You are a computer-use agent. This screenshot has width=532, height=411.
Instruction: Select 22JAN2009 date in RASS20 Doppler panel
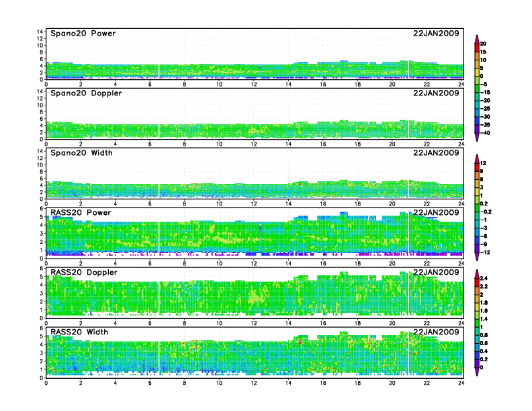click(x=436, y=272)
